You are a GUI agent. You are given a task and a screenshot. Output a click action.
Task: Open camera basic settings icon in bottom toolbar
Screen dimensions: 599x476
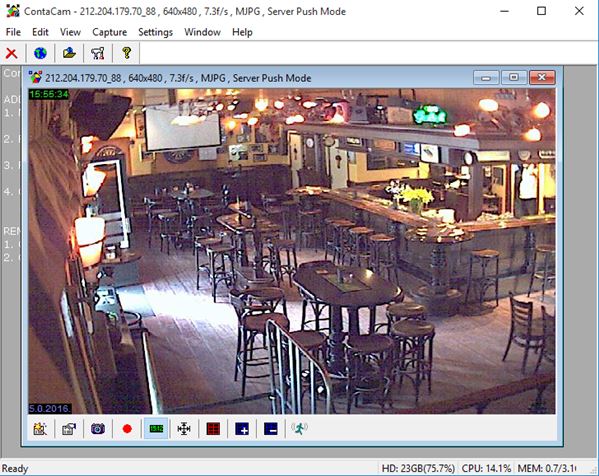click(40, 429)
